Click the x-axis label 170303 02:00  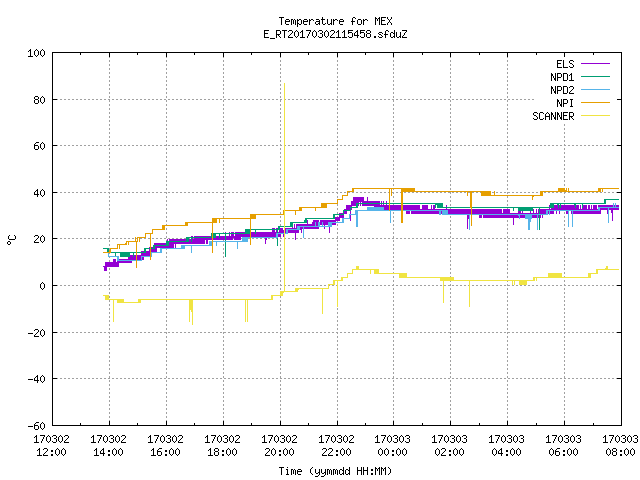coord(450,446)
